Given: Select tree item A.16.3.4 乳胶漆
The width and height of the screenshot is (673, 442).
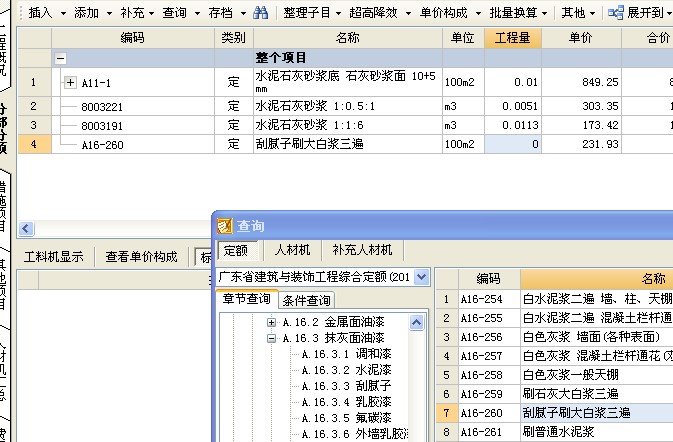Looking at the screenshot, I should click(x=346, y=402).
